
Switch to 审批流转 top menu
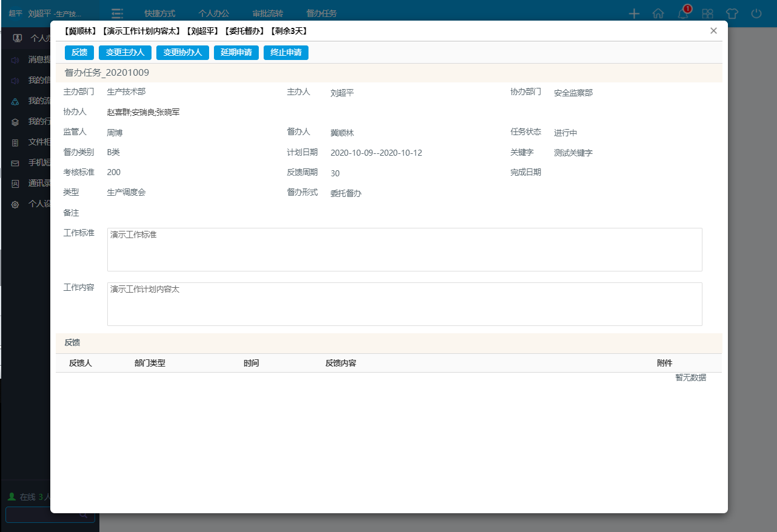coord(268,13)
